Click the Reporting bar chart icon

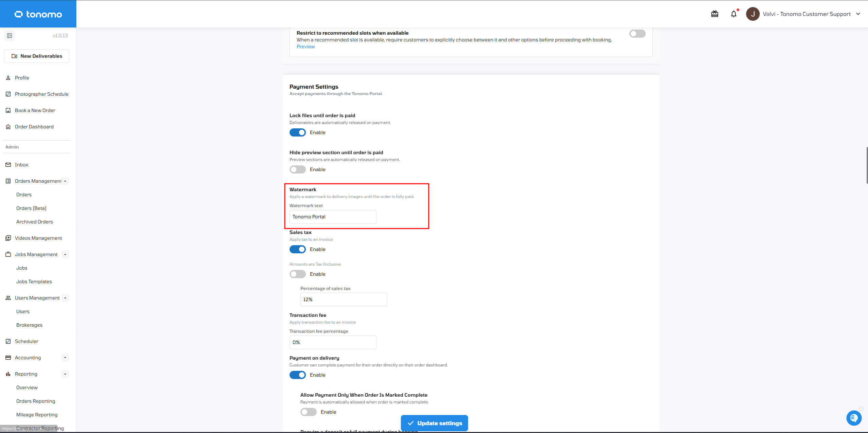click(8, 374)
